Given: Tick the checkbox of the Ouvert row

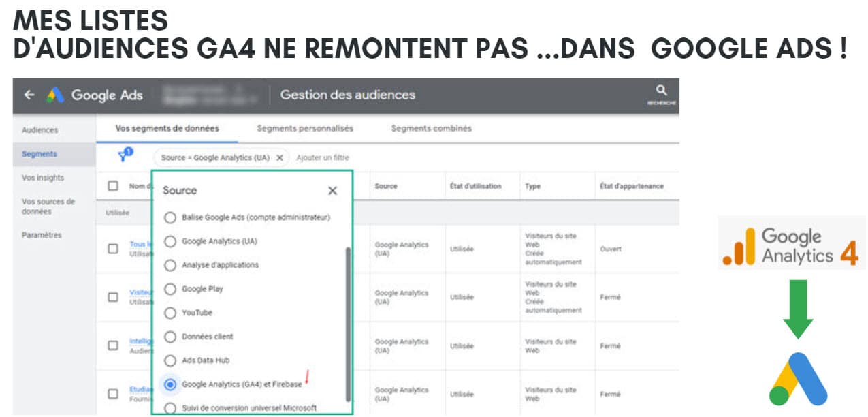Looking at the screenshot, I should coord(113,249).
